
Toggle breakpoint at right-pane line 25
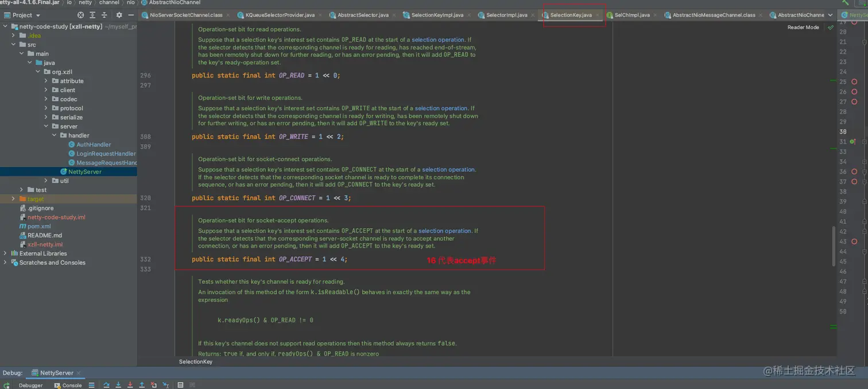coord(854,82)
